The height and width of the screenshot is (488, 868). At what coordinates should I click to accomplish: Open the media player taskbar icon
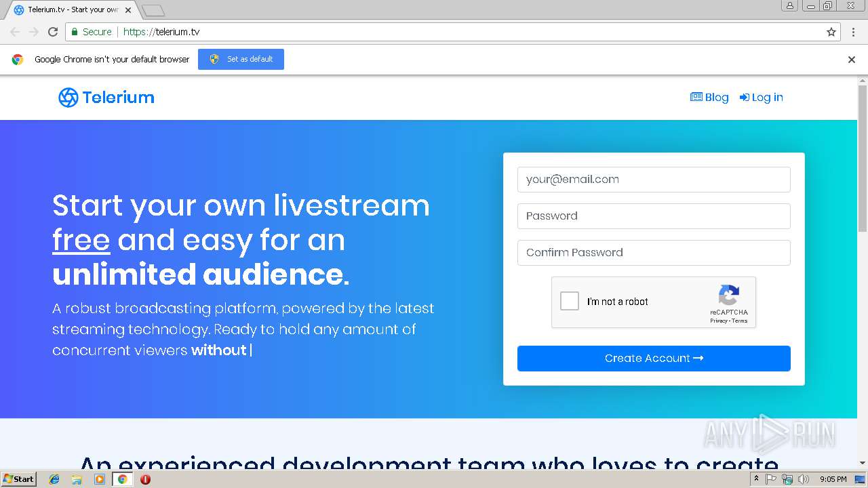coord(100,479)
